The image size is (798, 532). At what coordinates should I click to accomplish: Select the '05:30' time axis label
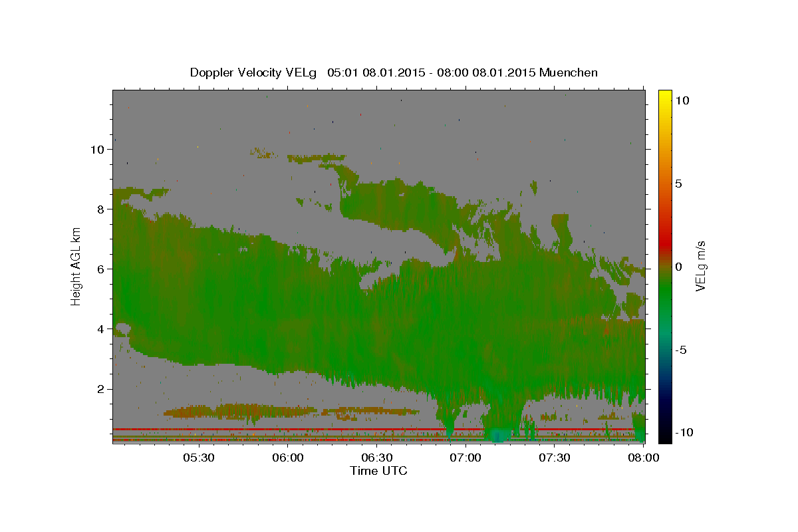[199, 458]
